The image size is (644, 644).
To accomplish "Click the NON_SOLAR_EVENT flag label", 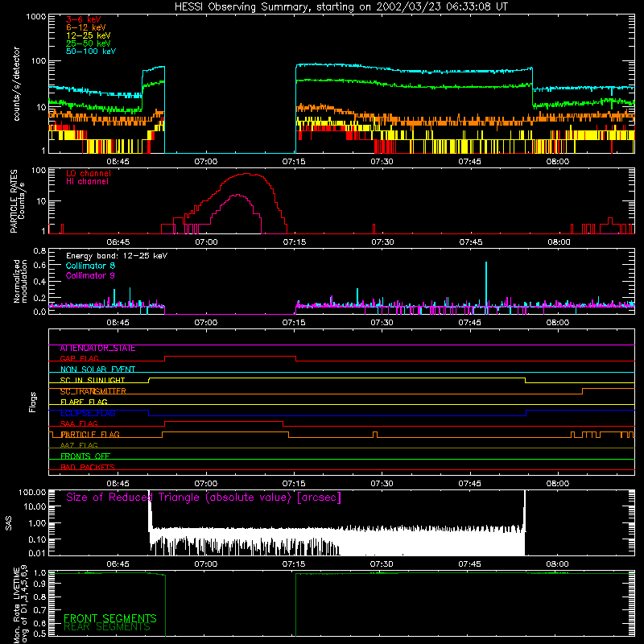I will (97, 369).
